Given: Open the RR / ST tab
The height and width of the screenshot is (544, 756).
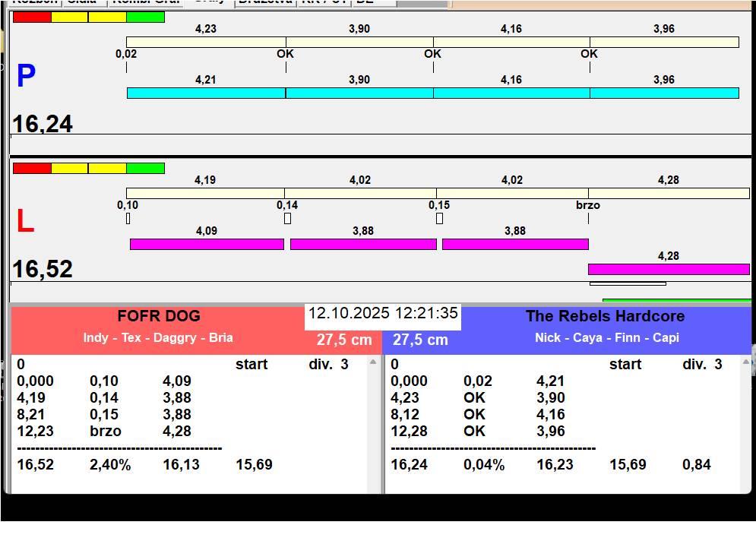Looking at the screenshot, I should 324,2.
